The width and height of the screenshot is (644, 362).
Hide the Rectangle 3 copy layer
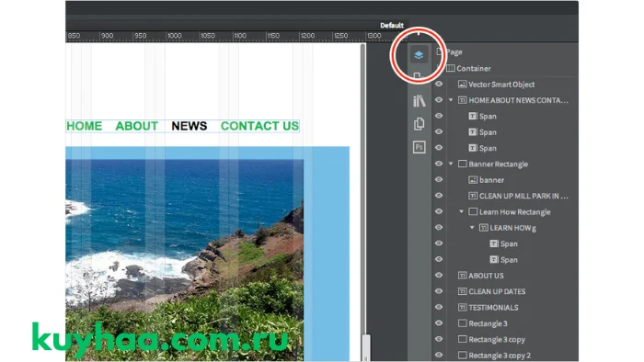[439, 339]
